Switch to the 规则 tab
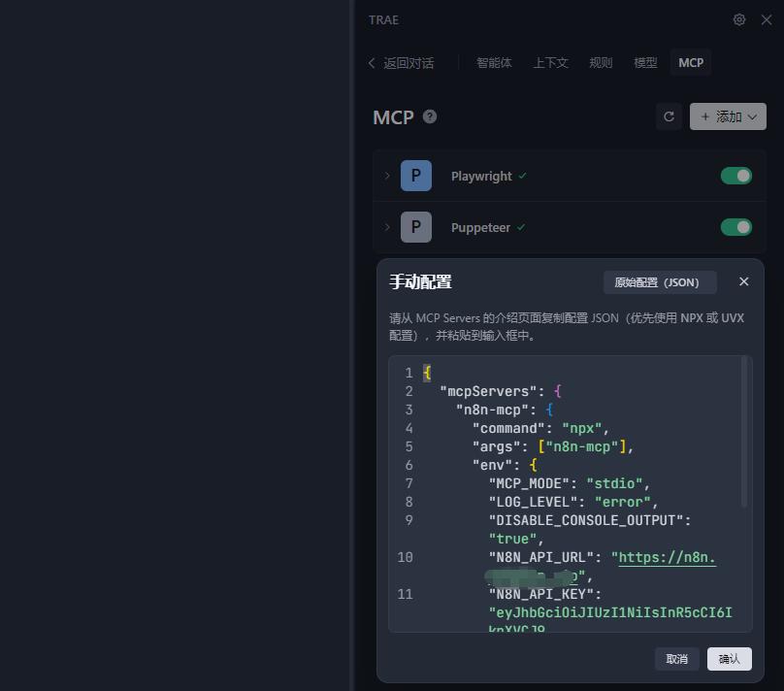This screenshot has height=691, width=784. (x=601, y=63)
